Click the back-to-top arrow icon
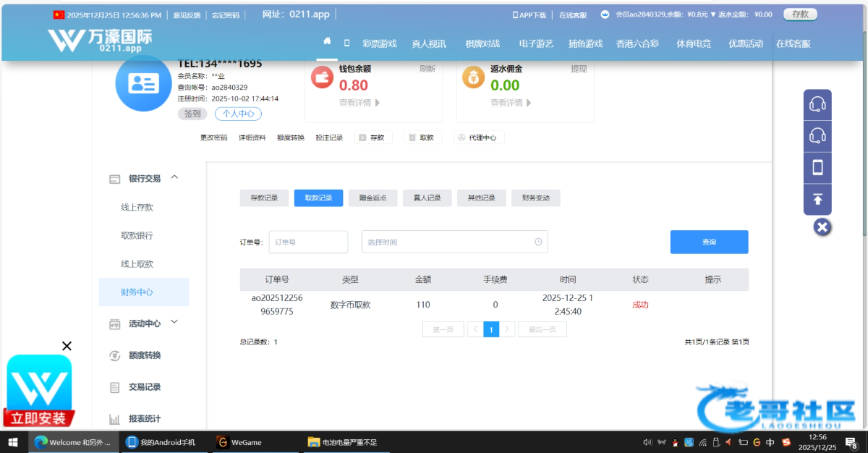This screenshot has height=453, width=868. coord(817,199)
